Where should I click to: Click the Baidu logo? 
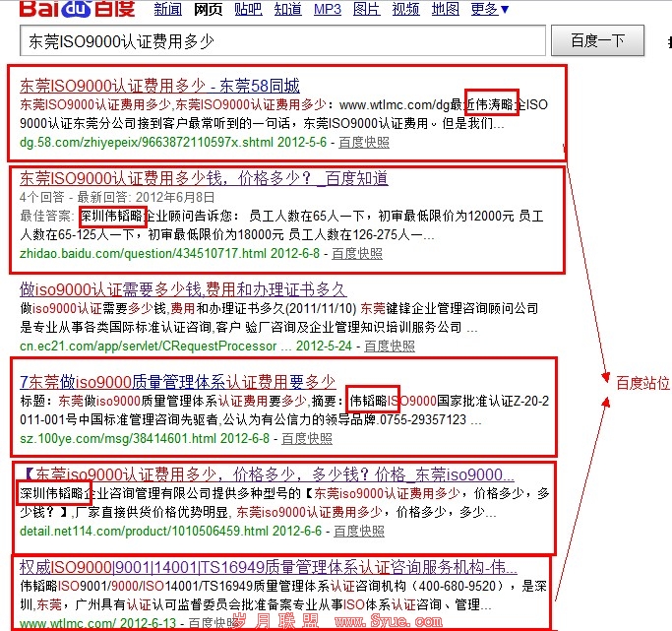tap(77, 9)
